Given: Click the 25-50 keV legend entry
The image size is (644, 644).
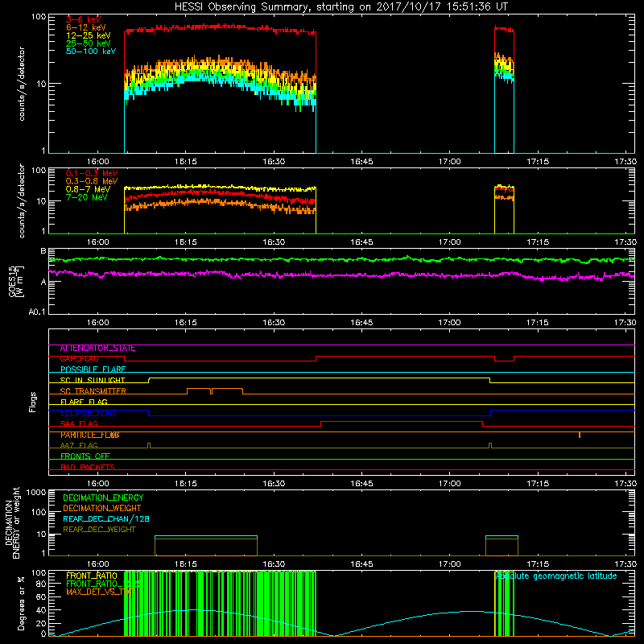Looking at the screenshot, I should click(88, 43).
